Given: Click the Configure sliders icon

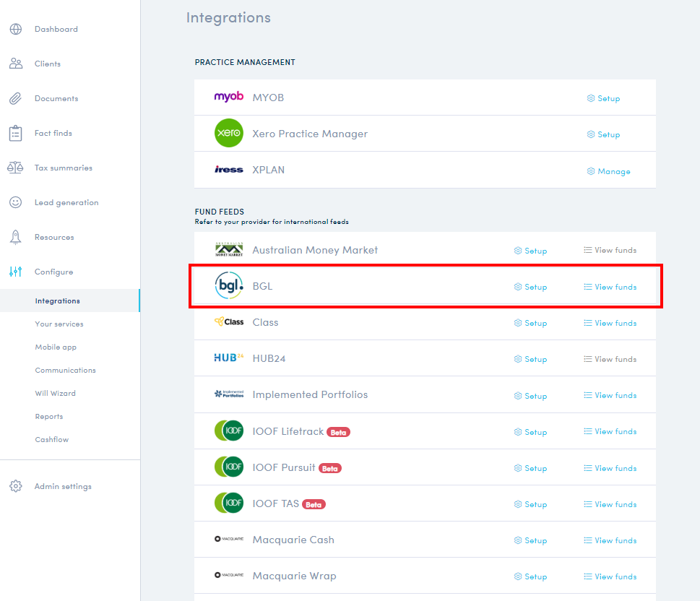Looking at the screenshot, I should 16,272.
